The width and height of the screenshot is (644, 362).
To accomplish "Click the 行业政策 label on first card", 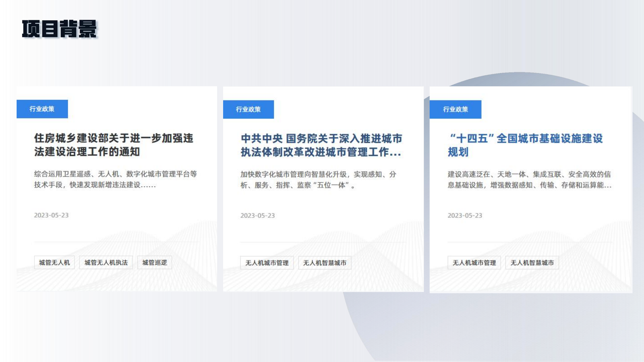I will [x=42, y=109].
